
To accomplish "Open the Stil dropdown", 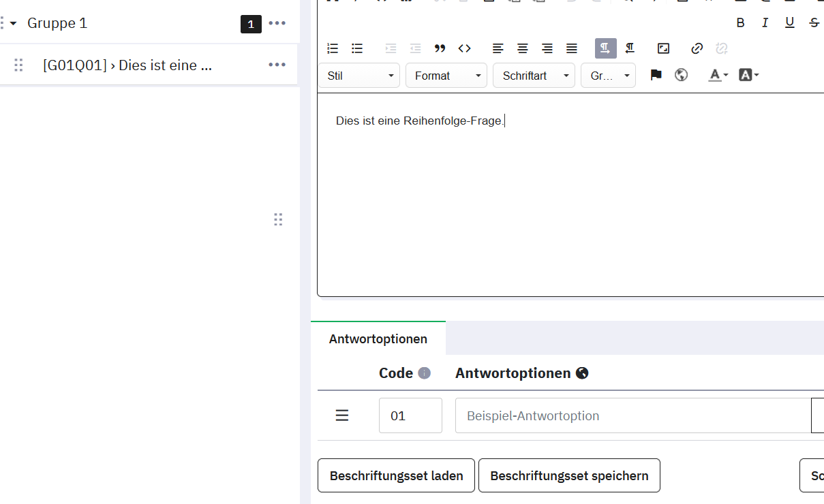I will coord(359,76).
